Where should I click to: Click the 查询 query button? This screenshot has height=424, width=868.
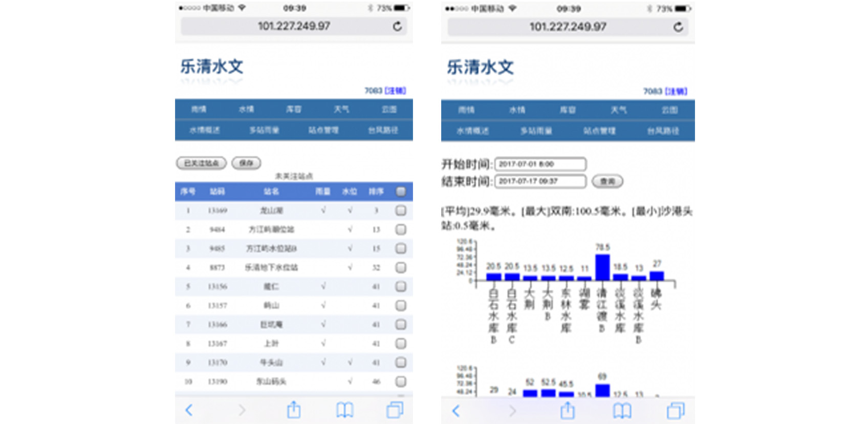(607, 181)
